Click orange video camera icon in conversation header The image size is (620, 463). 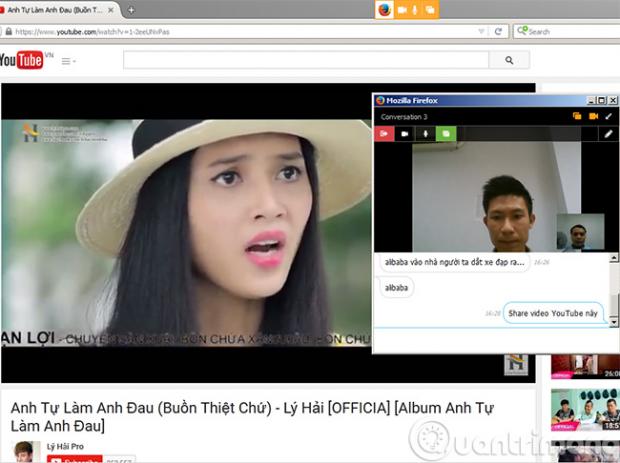click(593, 116)
